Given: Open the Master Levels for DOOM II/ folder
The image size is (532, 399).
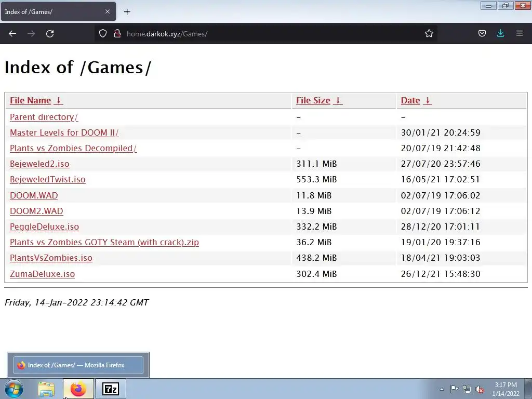Looking at the screenshot, I should (64, 132).
